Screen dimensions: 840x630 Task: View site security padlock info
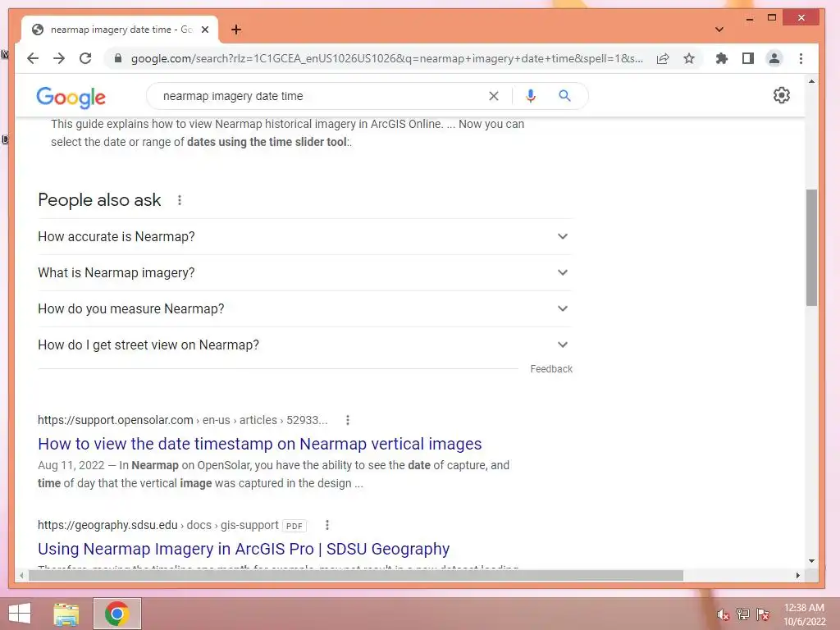[118, 58]
